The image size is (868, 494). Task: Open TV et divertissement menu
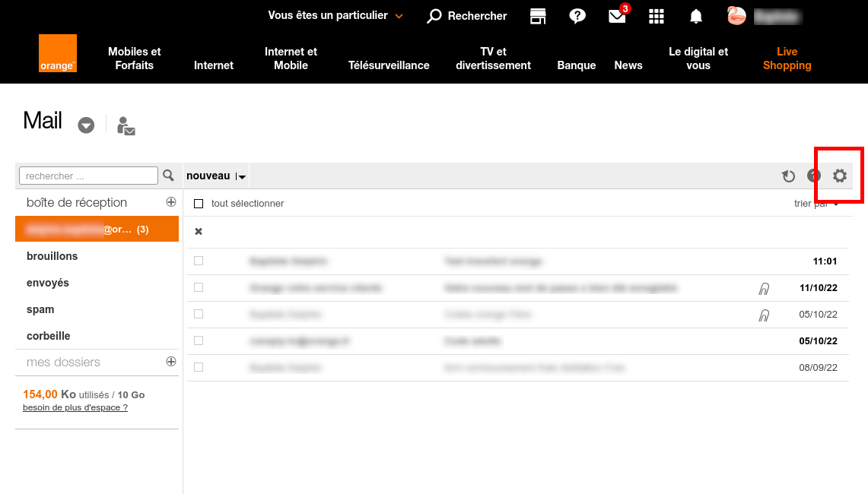(x=493, y=58)
